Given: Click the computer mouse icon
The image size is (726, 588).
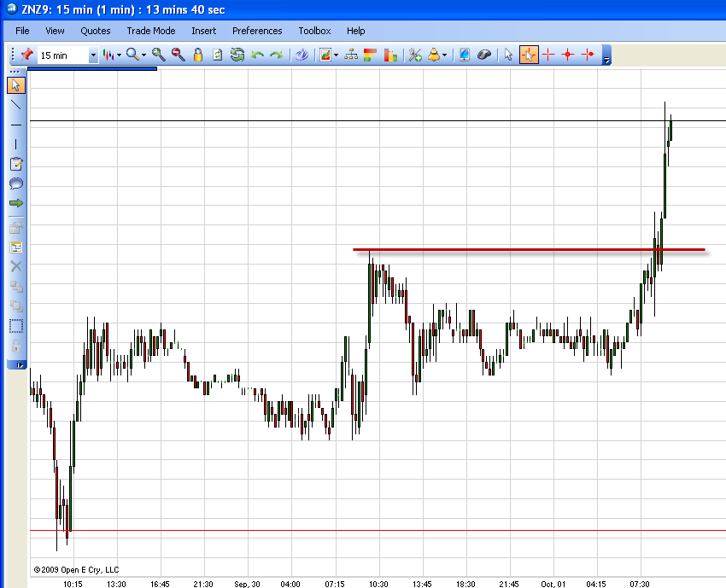Looking at the screenshot, I should (x=483, y=55).
